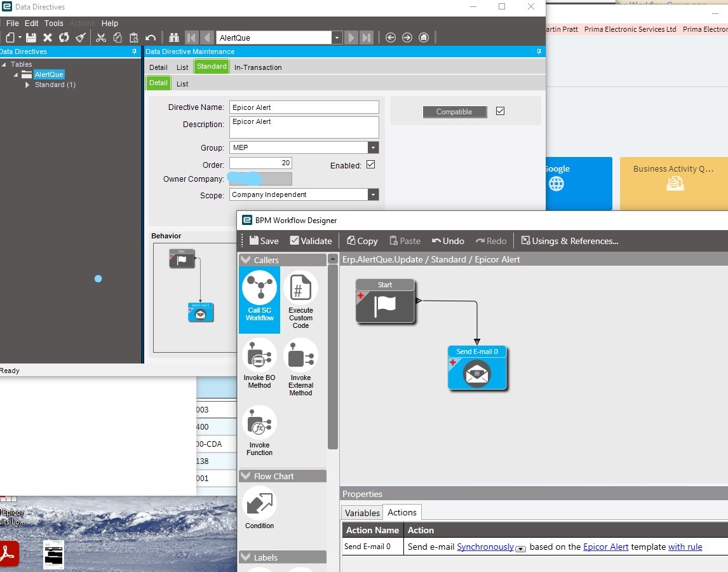Switch to the In-Transaction tab

click(258, 67)
